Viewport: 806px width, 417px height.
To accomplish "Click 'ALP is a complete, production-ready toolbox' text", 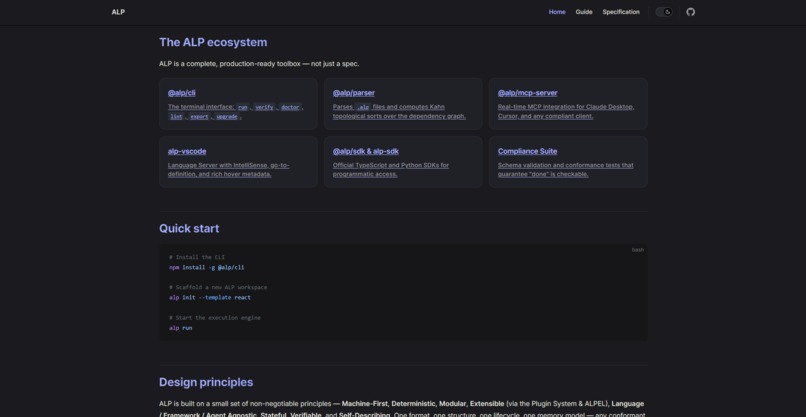I will click(259, 64).
